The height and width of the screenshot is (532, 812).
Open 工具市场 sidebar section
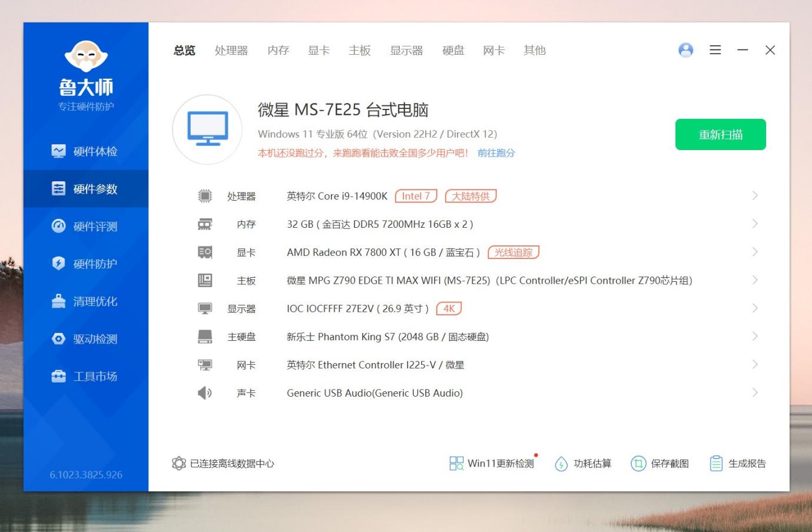point(86,376)
